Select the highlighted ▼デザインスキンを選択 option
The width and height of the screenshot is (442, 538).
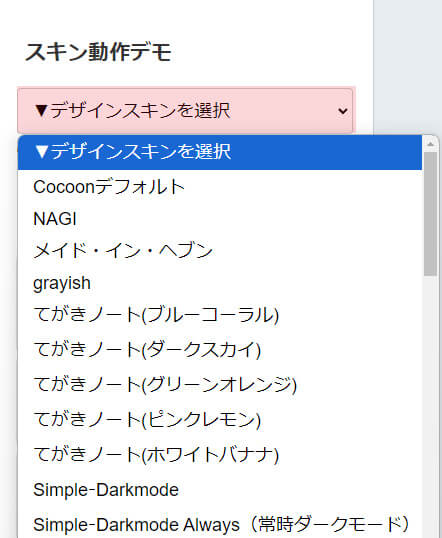[220, 152]
